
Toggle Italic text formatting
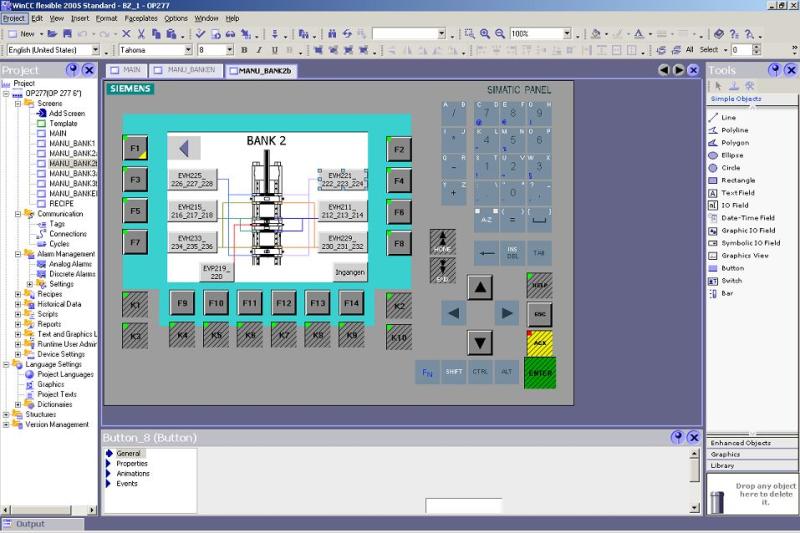point(259,50)
